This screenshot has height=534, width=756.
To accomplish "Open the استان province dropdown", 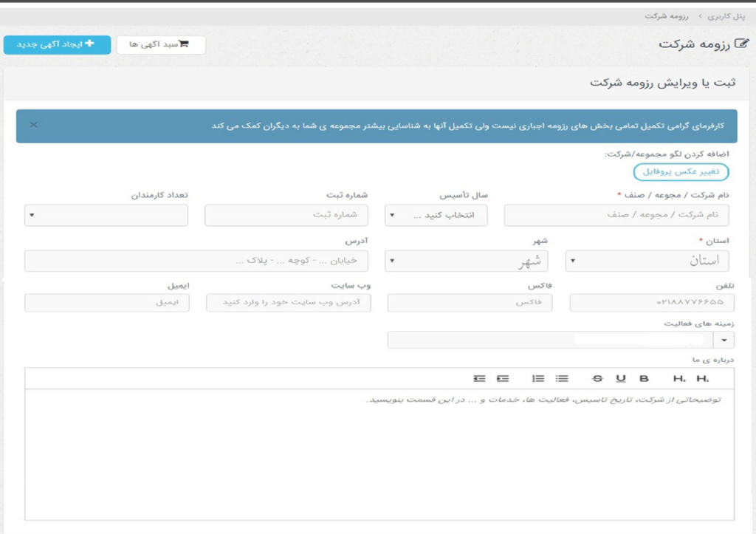I will (647, 261).
